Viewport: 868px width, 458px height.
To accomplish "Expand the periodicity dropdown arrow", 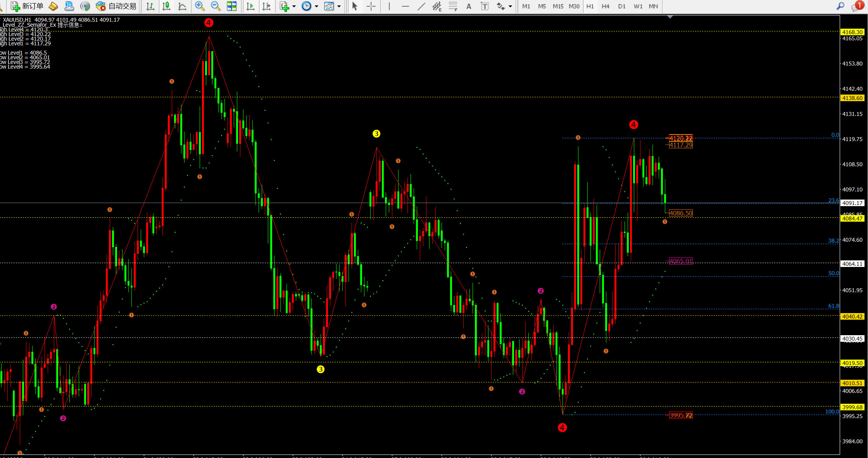I will (x=316, y=6).
